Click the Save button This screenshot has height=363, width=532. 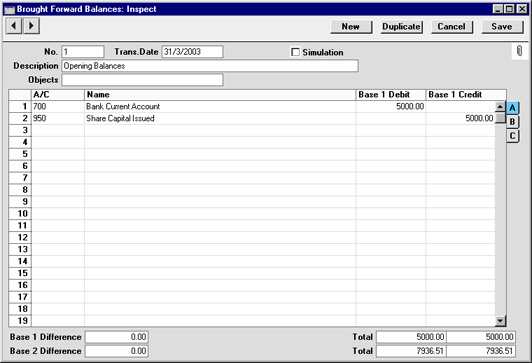tap(502, 26)
